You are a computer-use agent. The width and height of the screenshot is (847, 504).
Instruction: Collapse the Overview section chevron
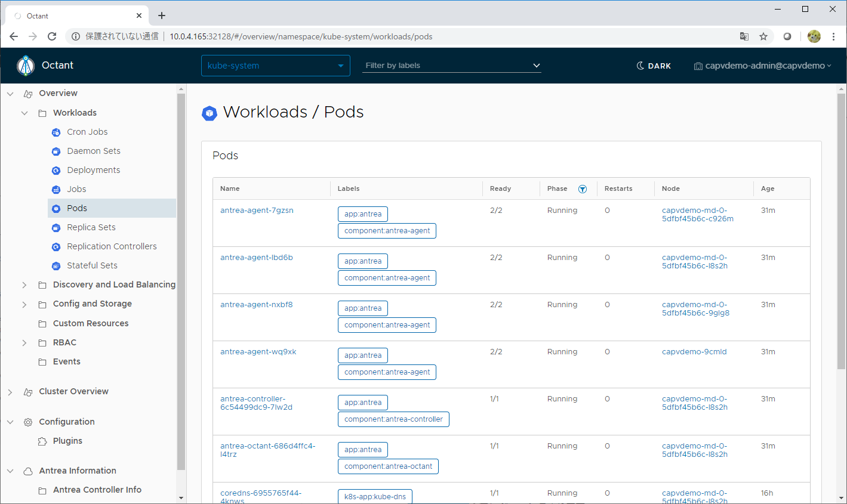[x=10, y=94]
